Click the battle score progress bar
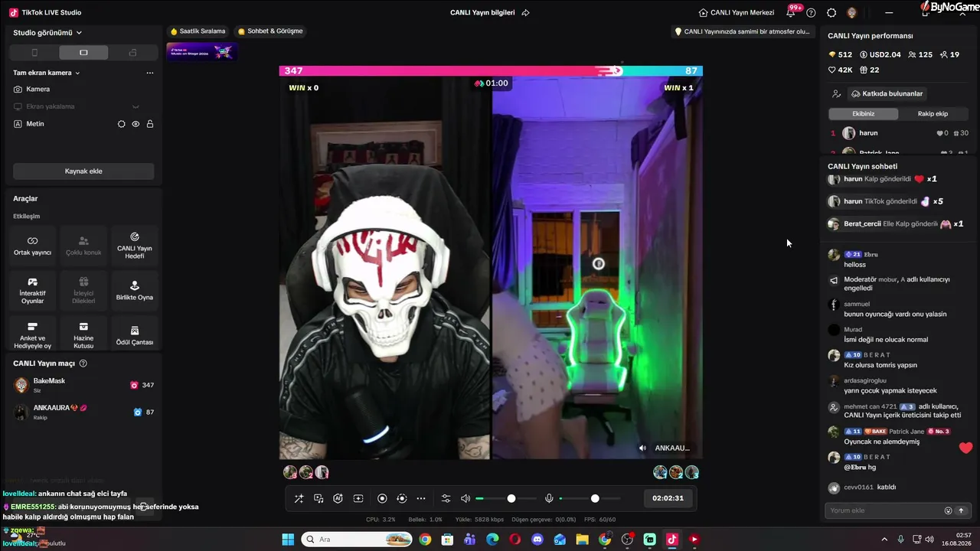 (x=491, y=70)
